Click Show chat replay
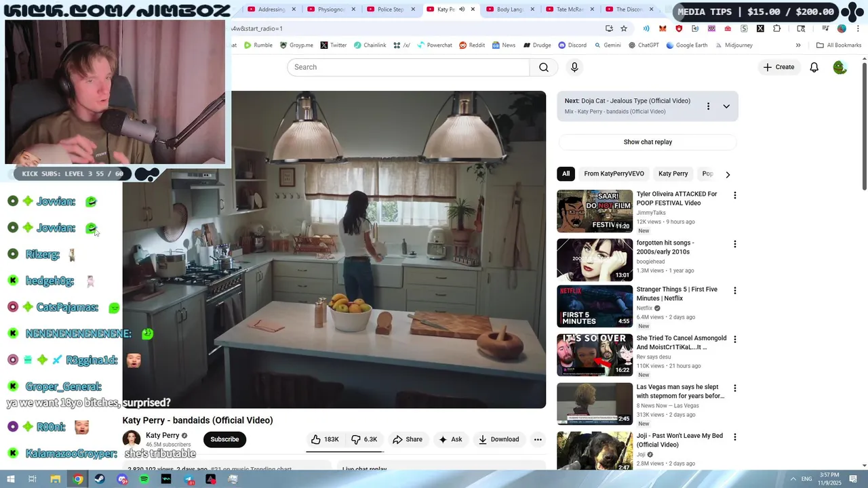 (648, 142)
